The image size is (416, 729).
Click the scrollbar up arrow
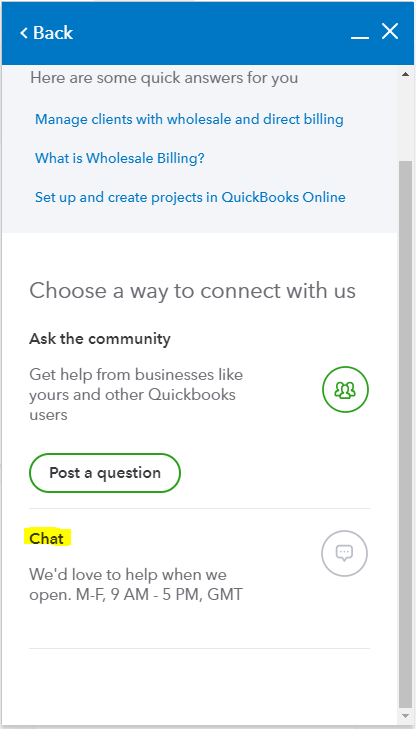(x=405, y=74)
